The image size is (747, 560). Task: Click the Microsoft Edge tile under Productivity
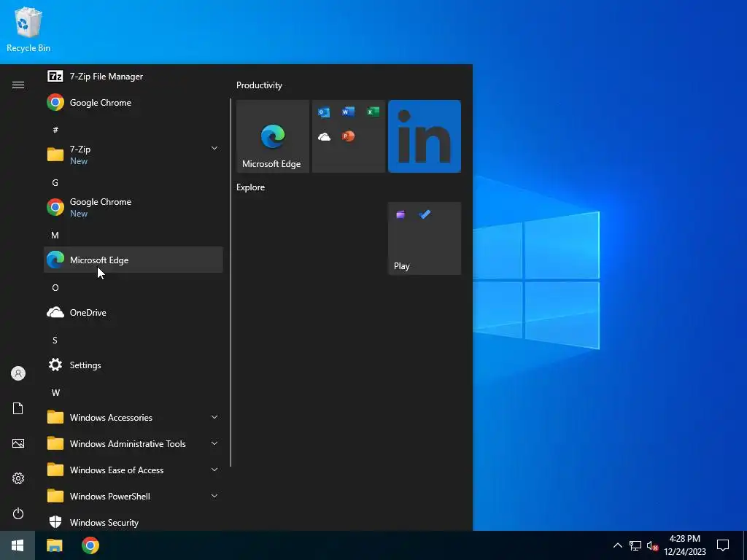click(273, 136)
